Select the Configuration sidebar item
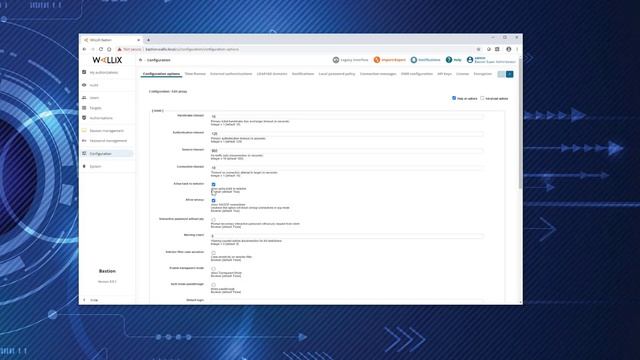Screen dimensions: 640x360 [x=107, y=153]
